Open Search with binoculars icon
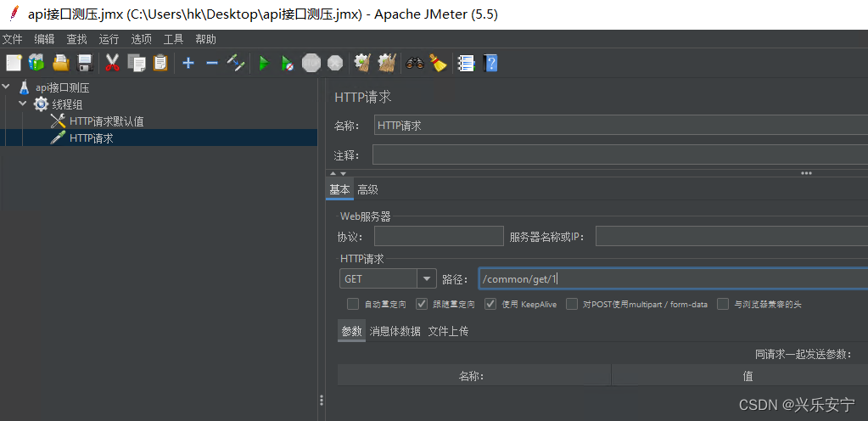The width and height of the screenshot is (868, 421). coord(414,63)
